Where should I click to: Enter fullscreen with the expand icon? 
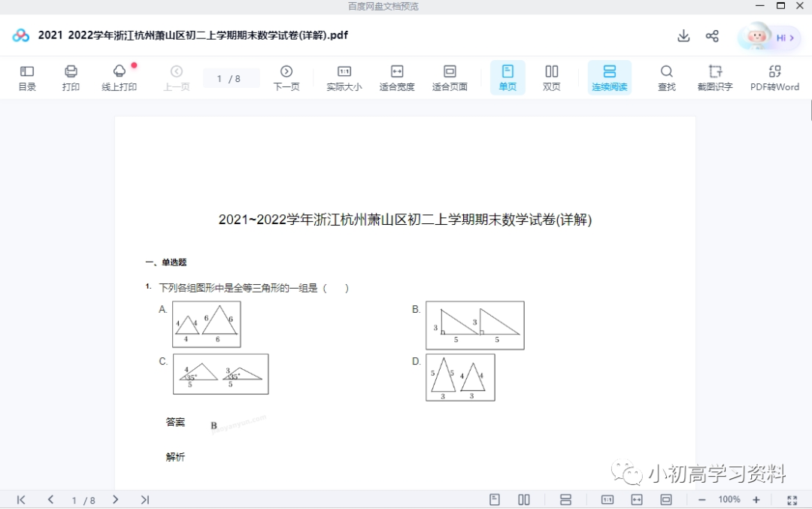[x=792, y=500]
